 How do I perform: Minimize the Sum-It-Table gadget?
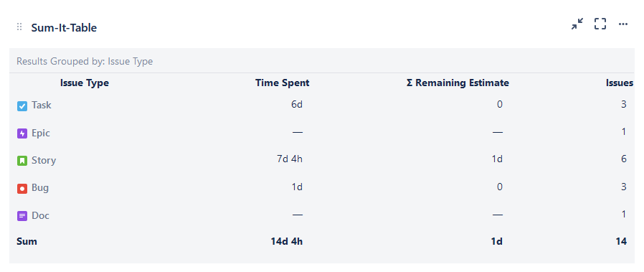tap(577, 24)
